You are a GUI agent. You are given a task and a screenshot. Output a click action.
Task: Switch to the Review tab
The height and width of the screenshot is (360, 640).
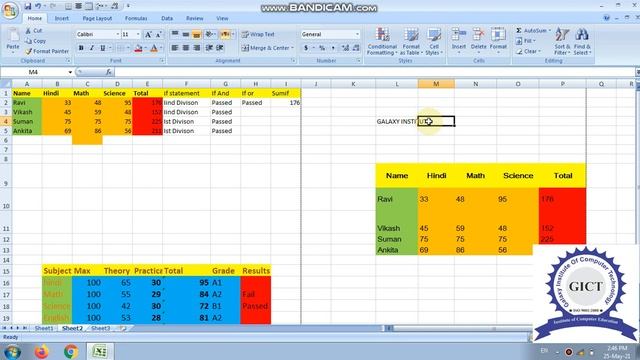coord(195,18)
